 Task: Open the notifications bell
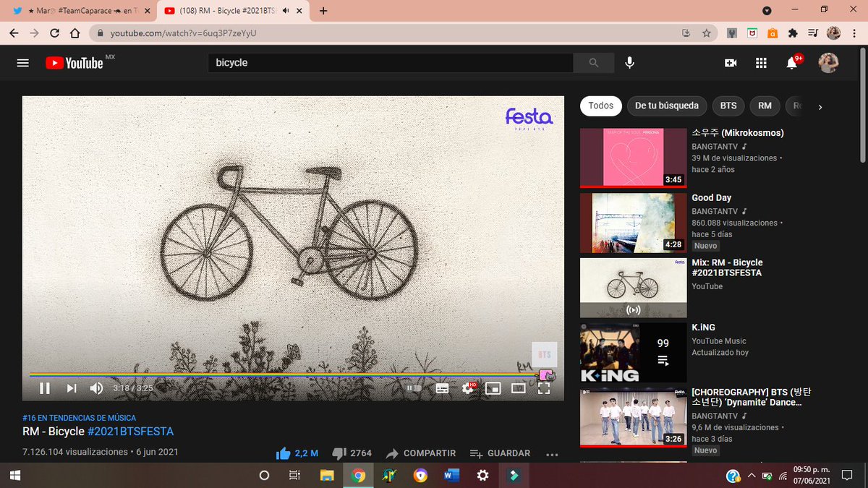[792, 63]
